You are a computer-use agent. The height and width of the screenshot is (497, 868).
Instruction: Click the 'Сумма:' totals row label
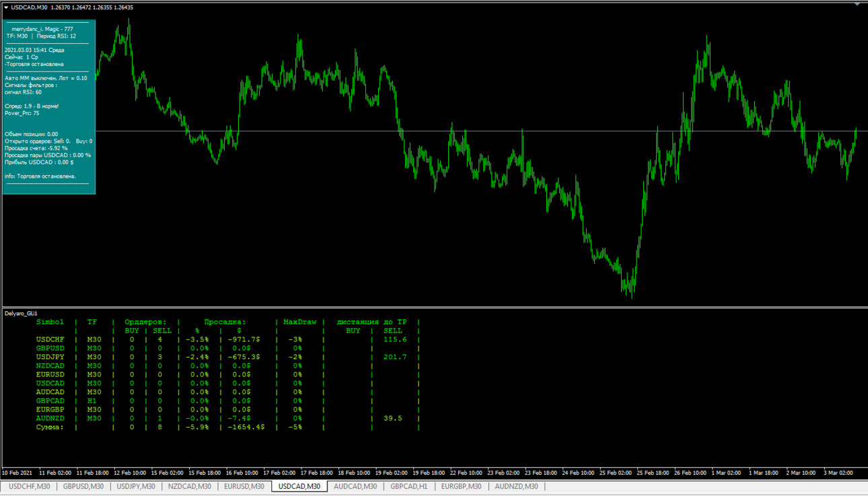click(x=50, y=427)
